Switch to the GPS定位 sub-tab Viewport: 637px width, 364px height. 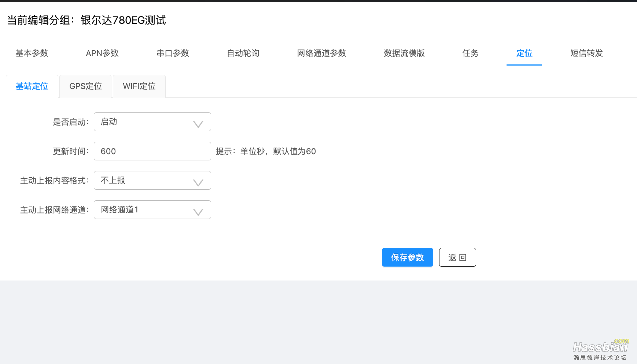tap(85, 86)
